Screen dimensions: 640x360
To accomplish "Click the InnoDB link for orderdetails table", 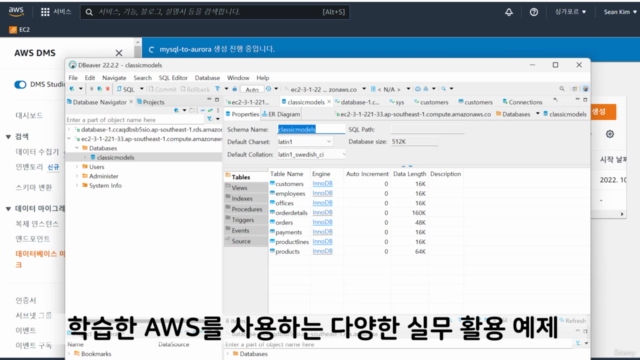I will [322, 213].
